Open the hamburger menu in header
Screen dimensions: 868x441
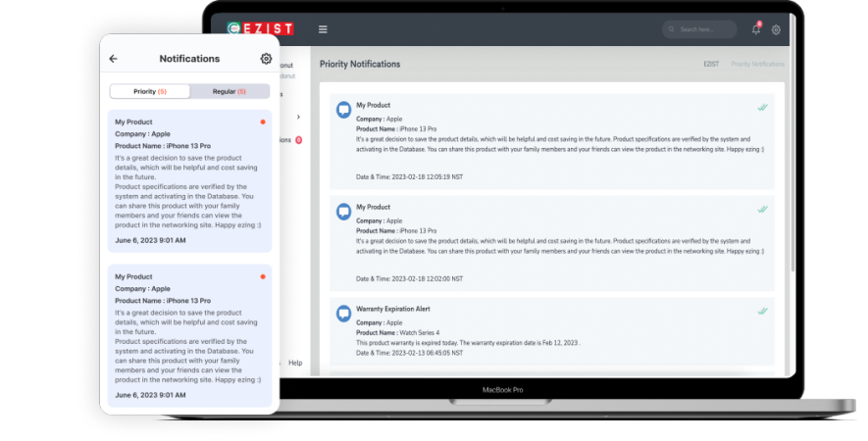pos(323,29)
